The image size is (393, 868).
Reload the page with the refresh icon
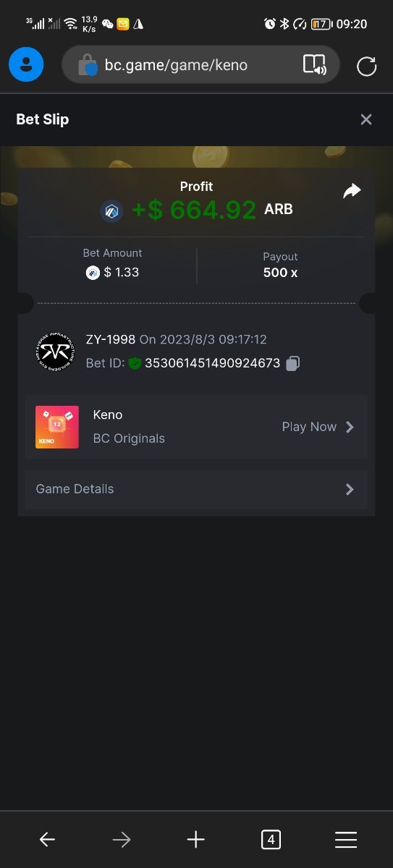(x=367, y=67)
